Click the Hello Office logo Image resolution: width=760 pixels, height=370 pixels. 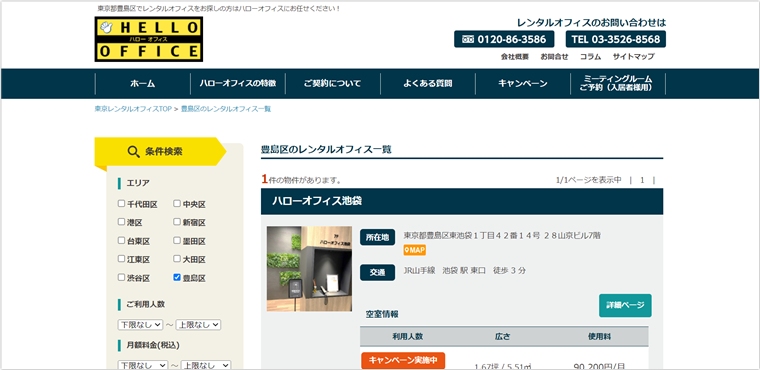point(148,39)
